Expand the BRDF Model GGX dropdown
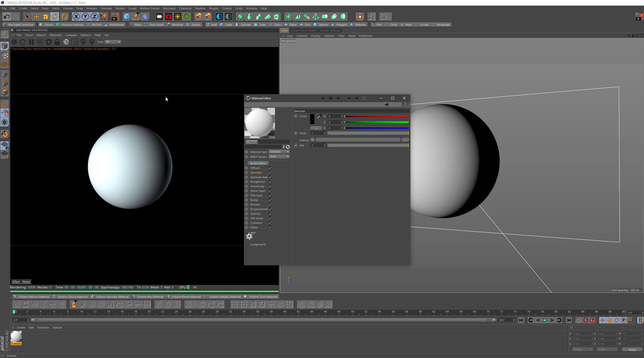 click(x=279, y=157)
